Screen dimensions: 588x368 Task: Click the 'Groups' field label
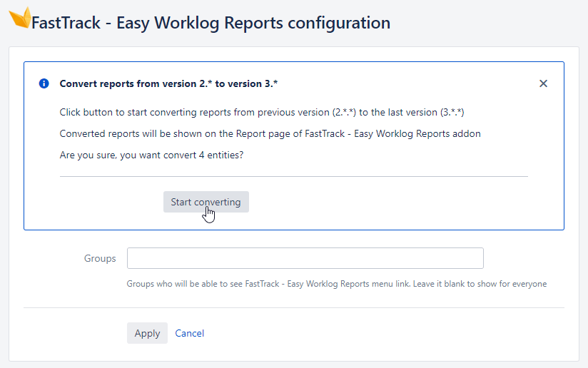(100, 259)
